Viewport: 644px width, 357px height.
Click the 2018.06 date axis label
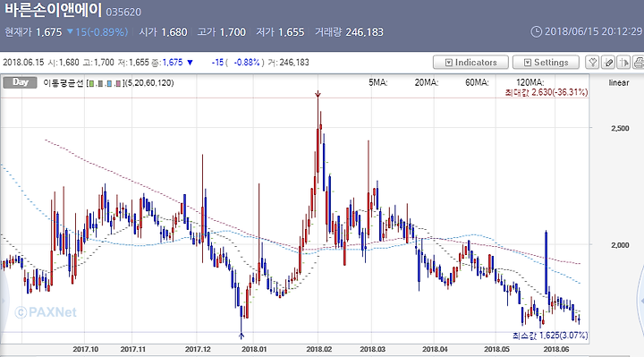[x=556, y=349]
